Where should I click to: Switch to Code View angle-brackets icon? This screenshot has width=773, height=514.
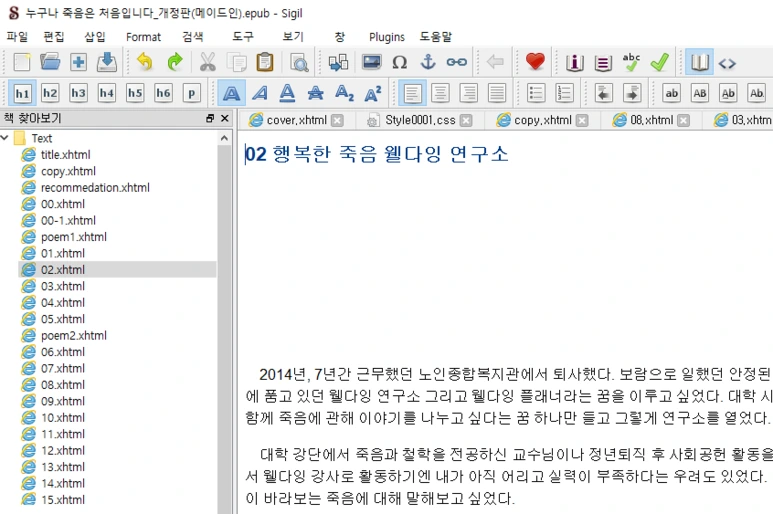pos(727,63)
